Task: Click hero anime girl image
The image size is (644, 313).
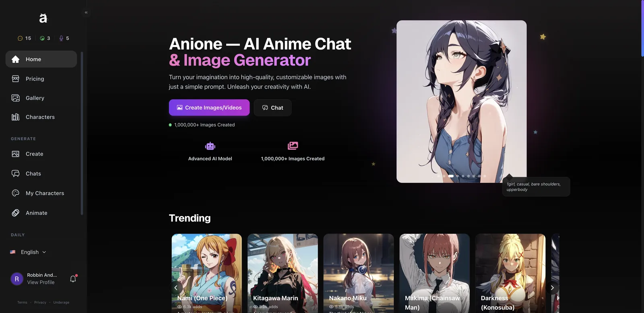Action: click(x=461, y=101)
